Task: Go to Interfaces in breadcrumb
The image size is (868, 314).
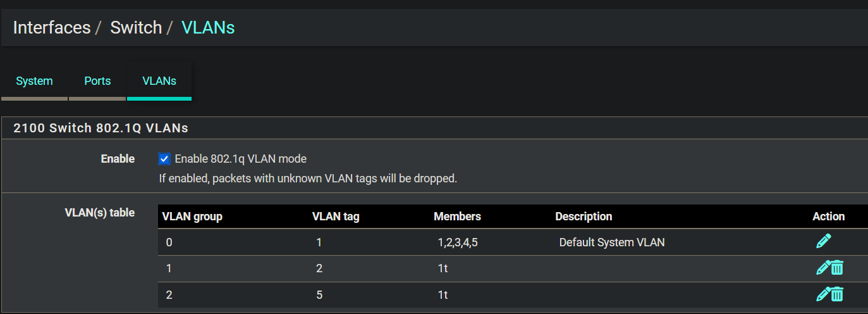Action: [52, 28]
